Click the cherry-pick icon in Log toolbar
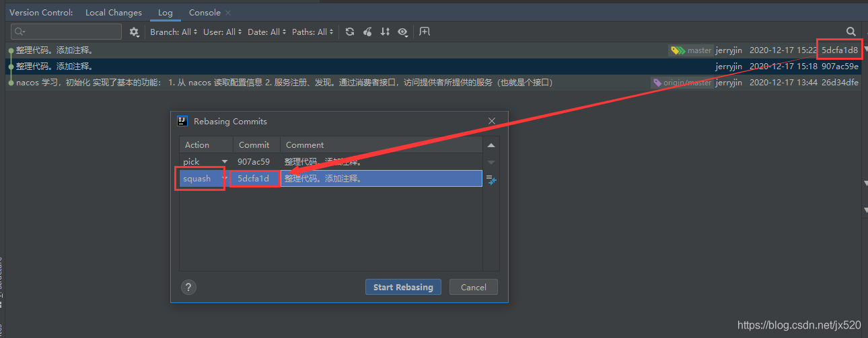 (367, 32)
